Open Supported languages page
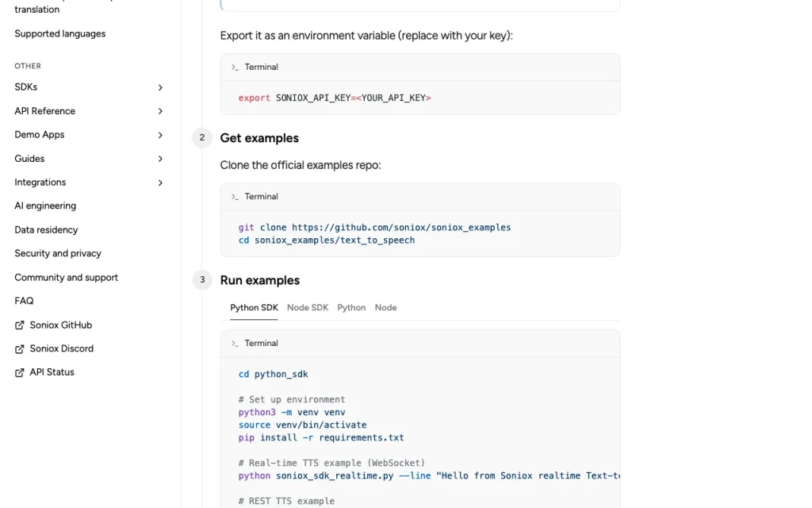This screenshot has width=812, height=508. pyautogui.click(x=60, y=33)
